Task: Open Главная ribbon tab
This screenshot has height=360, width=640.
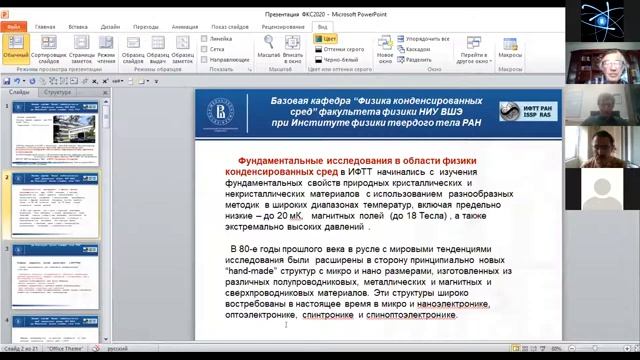Action: click(x=45, y=27)
